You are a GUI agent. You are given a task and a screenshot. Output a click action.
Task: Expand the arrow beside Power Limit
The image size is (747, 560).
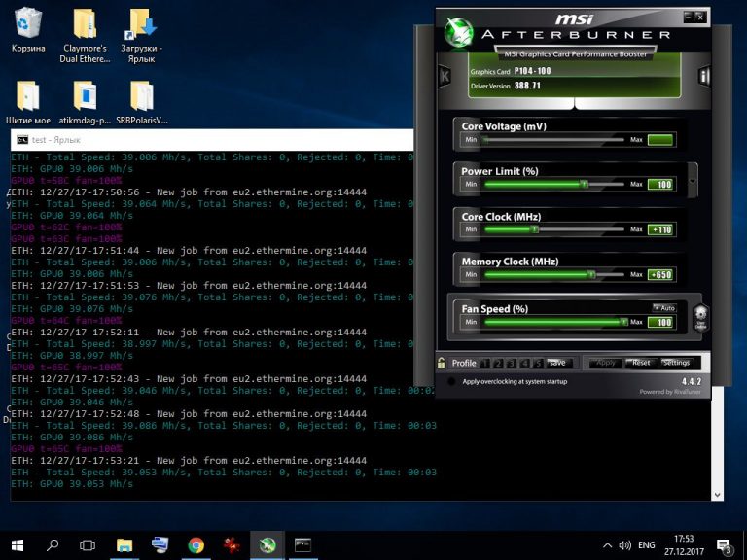(692, 180)
